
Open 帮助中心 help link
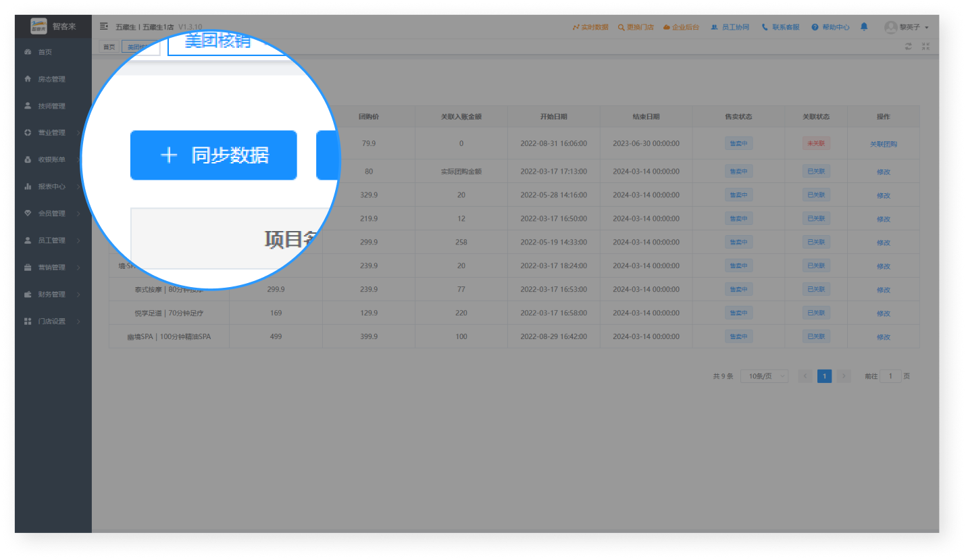pyautogui.click(x=831, y=27)
